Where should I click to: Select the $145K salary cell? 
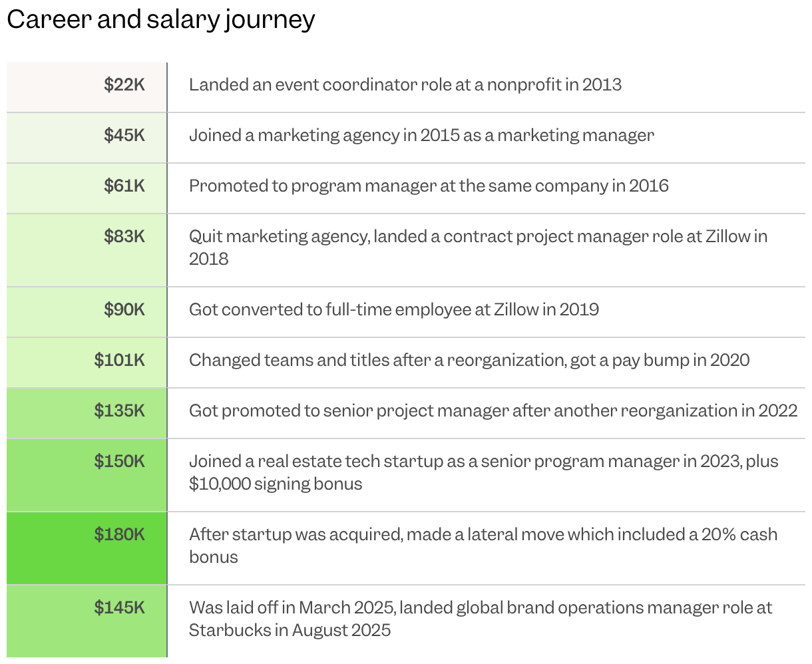click(x=87, y=621)
